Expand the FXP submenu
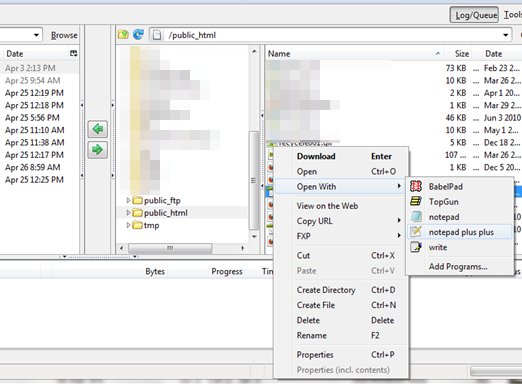Viewport: 522px width, 384px height. pos(399,236)
